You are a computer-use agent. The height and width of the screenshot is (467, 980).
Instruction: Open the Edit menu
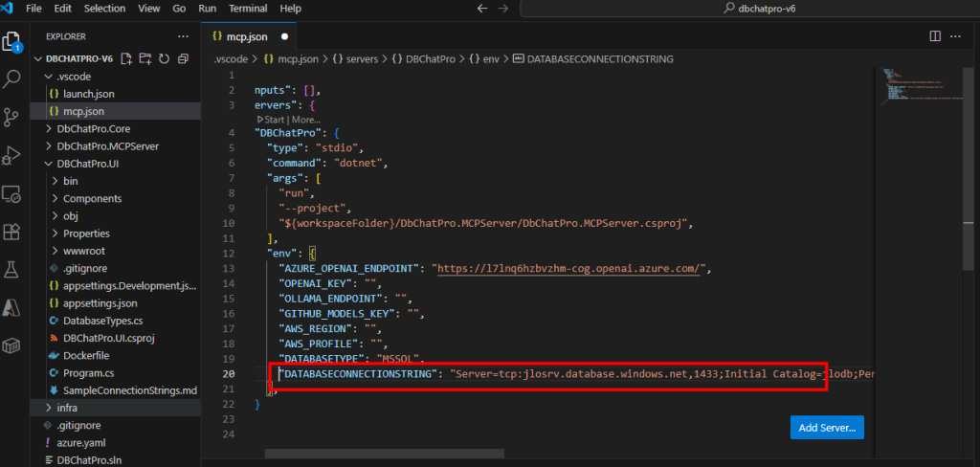(62, 9)
